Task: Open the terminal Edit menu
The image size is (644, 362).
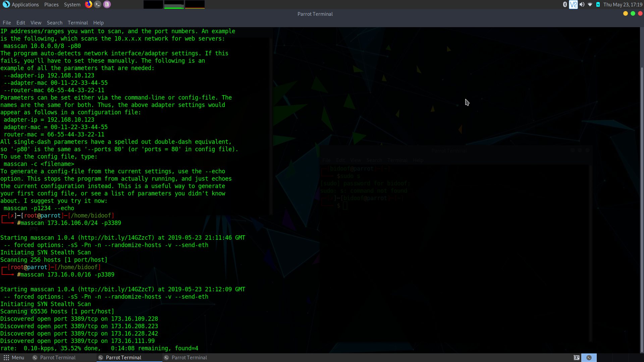Action: pos(21,23)
